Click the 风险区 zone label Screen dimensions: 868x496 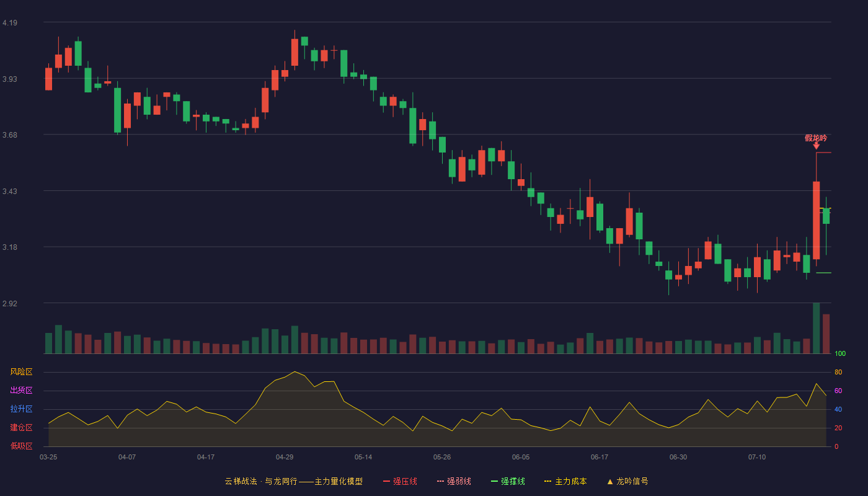tap(21, 372)
